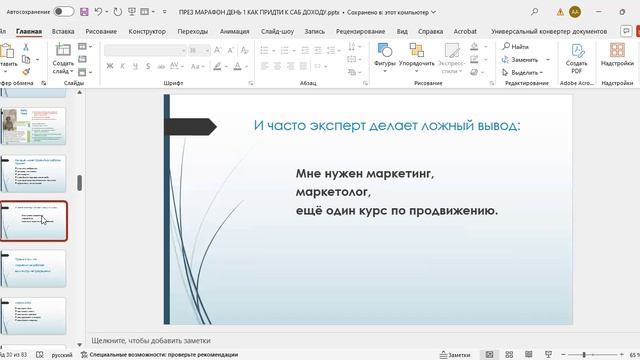
Task: Toggle bold Ж formatting
Action: [x=109, y=66]
